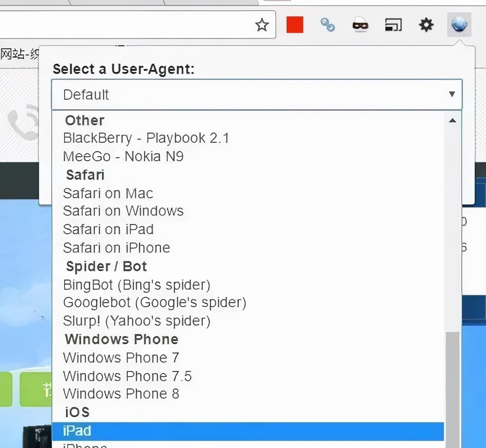Click the bookmark star icon
486x448 pixels.
pyautogui.click(x=262, y=25)
